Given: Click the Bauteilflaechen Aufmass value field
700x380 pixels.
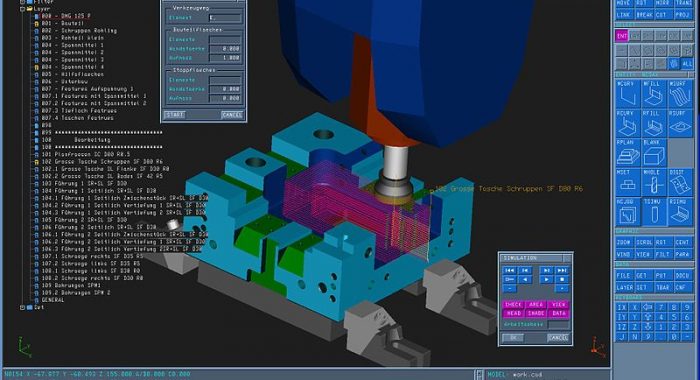Looking at the screenshot, I should [225, 58].
